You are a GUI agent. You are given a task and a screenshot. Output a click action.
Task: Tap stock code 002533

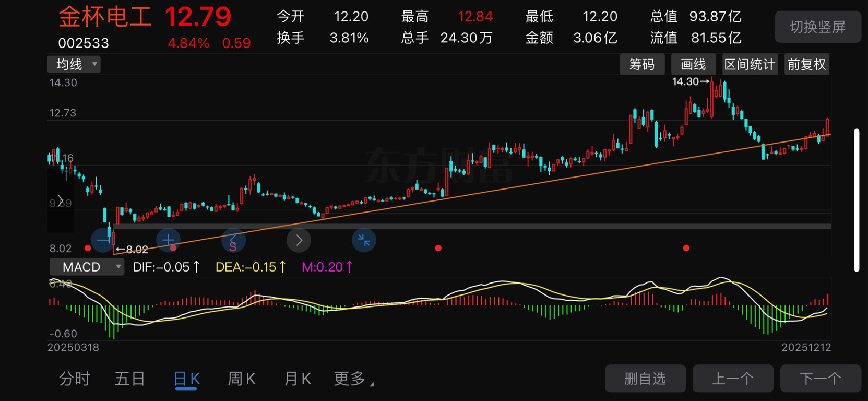point(84,43)
